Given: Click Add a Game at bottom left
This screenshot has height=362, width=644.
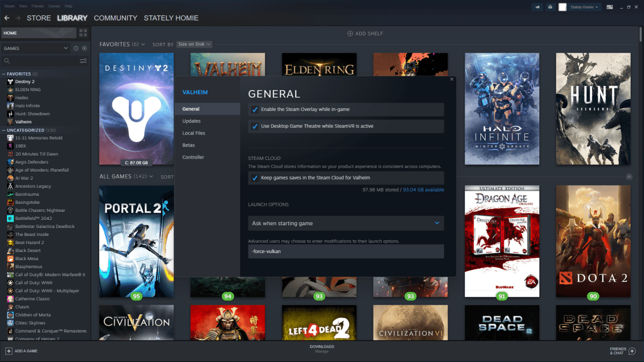Looking at the screenshot, I should [x=21, y=351].
